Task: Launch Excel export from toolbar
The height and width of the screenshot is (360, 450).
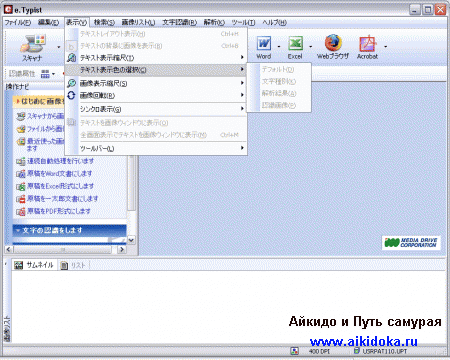Action: (295, 48)
